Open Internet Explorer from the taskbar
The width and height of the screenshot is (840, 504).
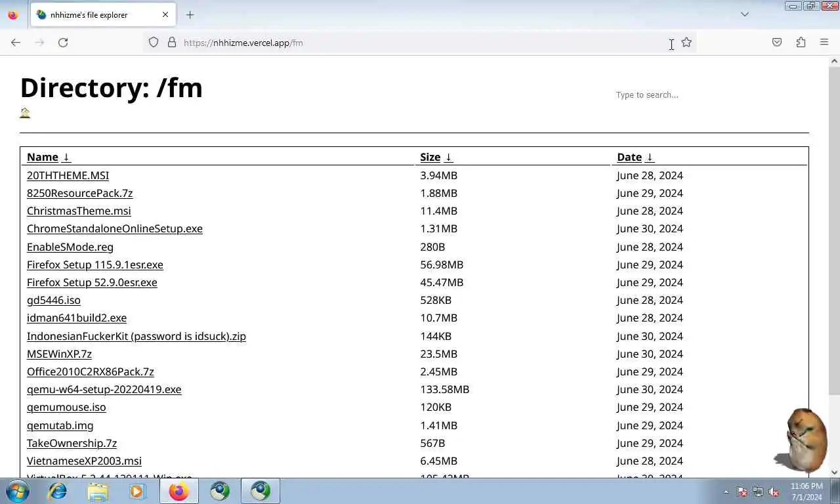click(x=58, y=491)
